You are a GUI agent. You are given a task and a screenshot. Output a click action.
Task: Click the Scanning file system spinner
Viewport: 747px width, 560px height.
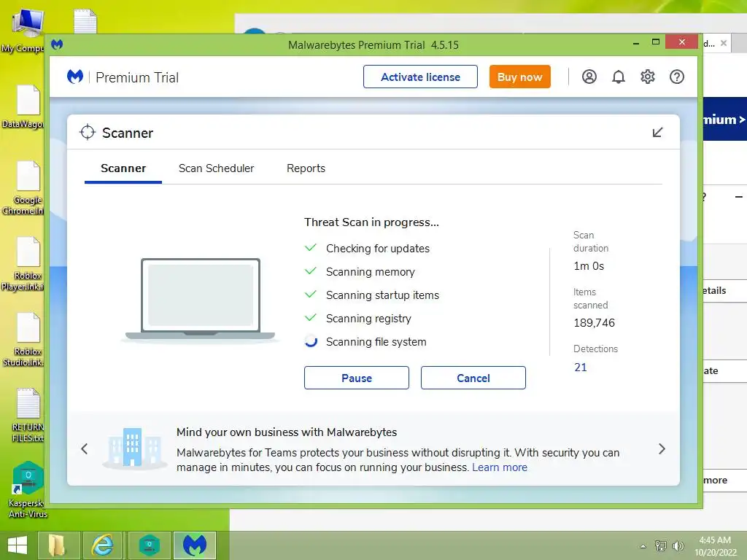[x=311, y=341]
